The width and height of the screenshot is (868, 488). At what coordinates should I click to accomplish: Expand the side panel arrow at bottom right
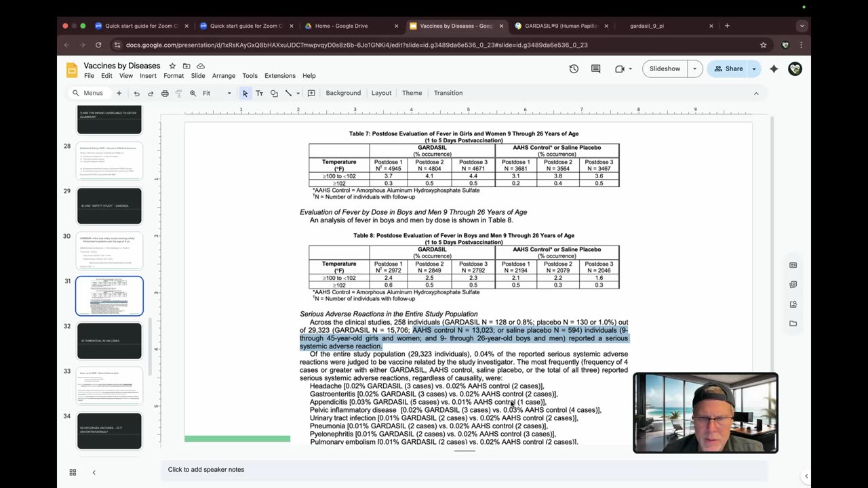806,476
